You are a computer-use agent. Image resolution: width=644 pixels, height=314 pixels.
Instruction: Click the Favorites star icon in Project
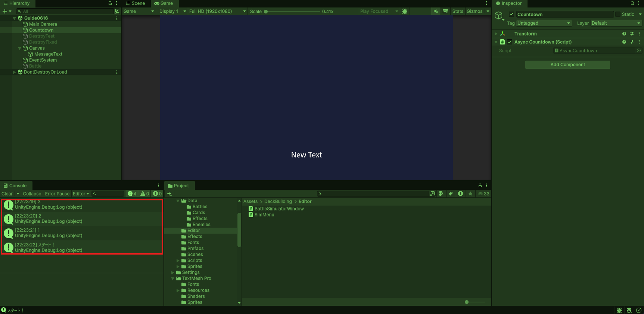click(470, 194)
